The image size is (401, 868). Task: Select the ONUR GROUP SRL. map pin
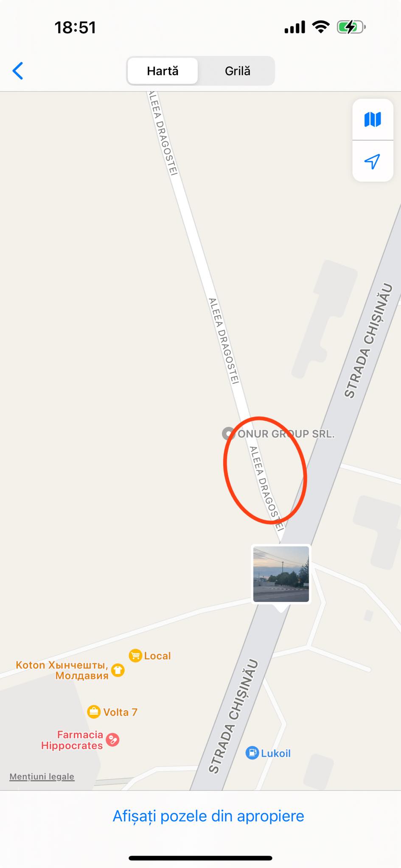pyautogui.click(x=228, y=434)
